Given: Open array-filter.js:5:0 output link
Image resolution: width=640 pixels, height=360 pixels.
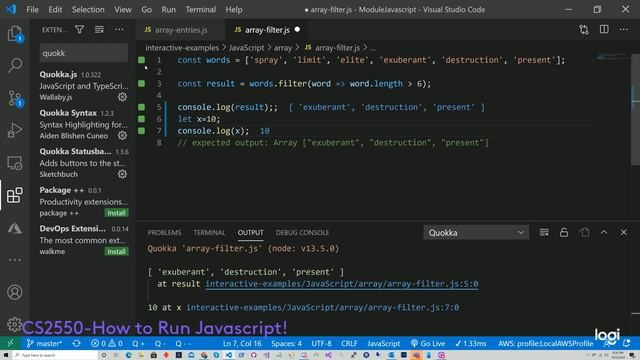Looking at the screenshot, I should [x=342, y=284].
